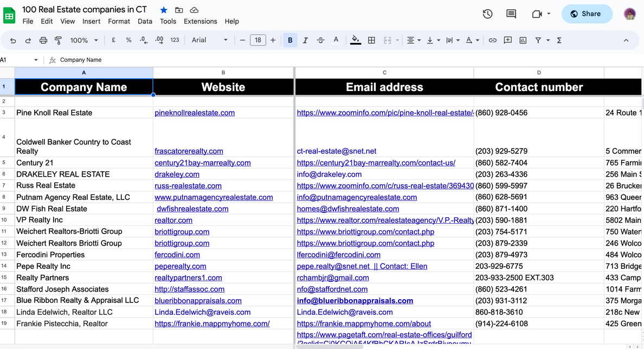Viewport: 644px width, 349px height.
Task: Open the File menu
Action: pos(28,21)
